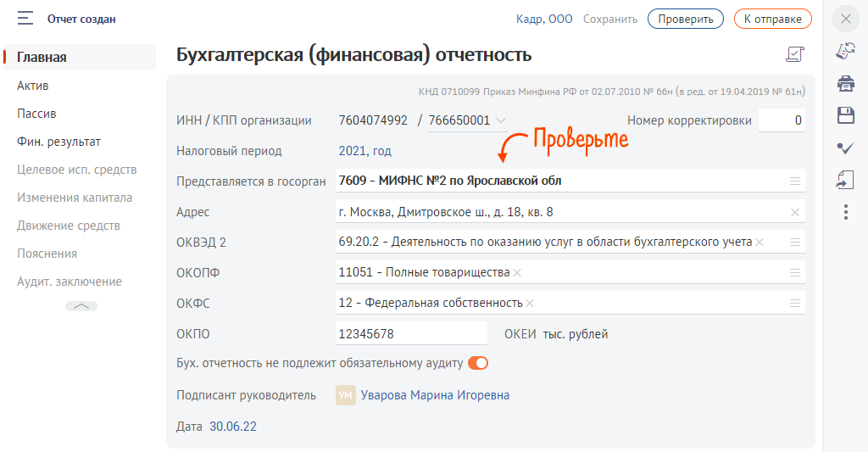Expand the КПП dropdown arrow
The width and height of the screenshot is (868, 452).
501,120
